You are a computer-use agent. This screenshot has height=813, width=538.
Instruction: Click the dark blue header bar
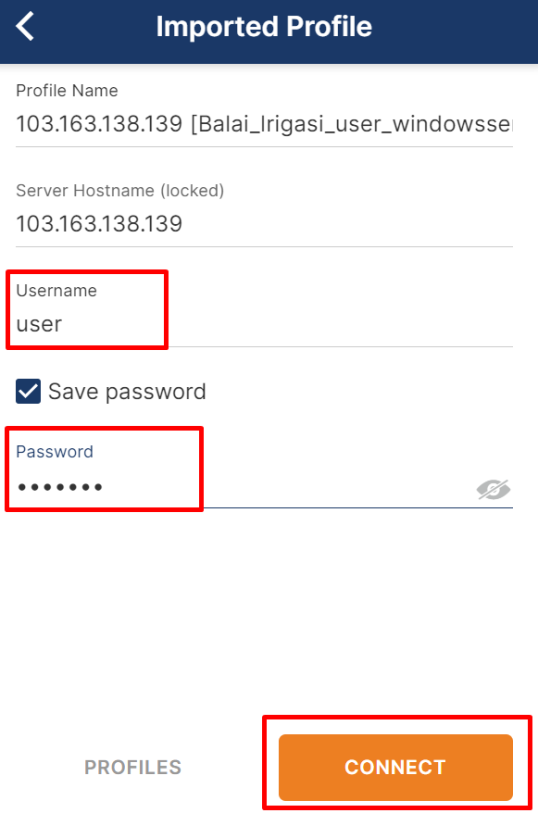point(269,32)
